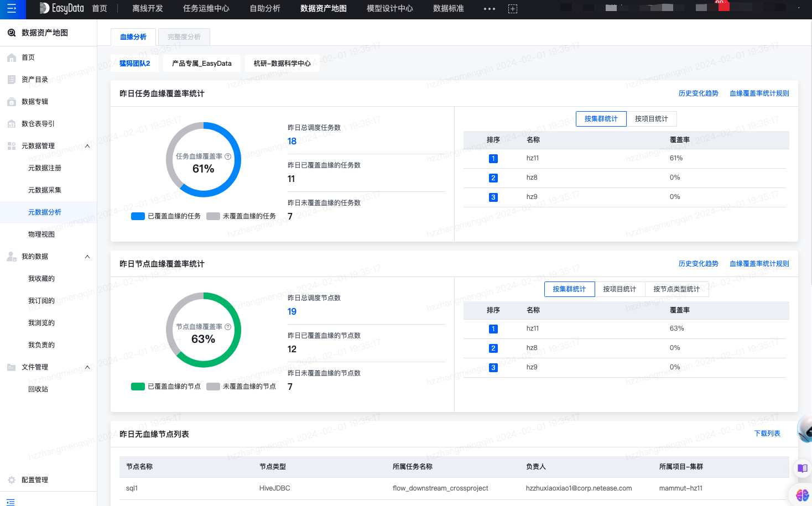
Task: Open 历史变化趋势 link in task coverage section
Action: [698, 93]
